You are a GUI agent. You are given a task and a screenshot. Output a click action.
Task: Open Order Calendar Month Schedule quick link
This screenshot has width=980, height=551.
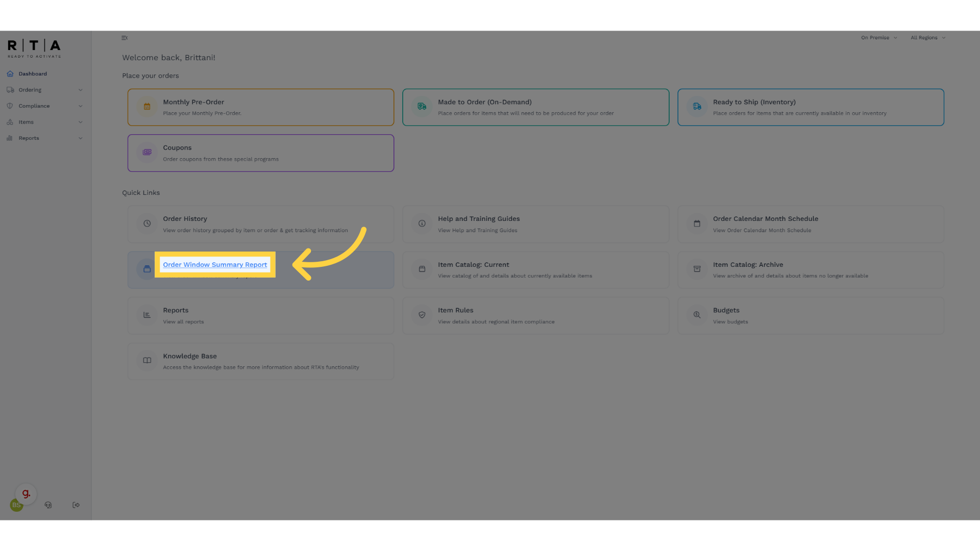coord(765,219)
